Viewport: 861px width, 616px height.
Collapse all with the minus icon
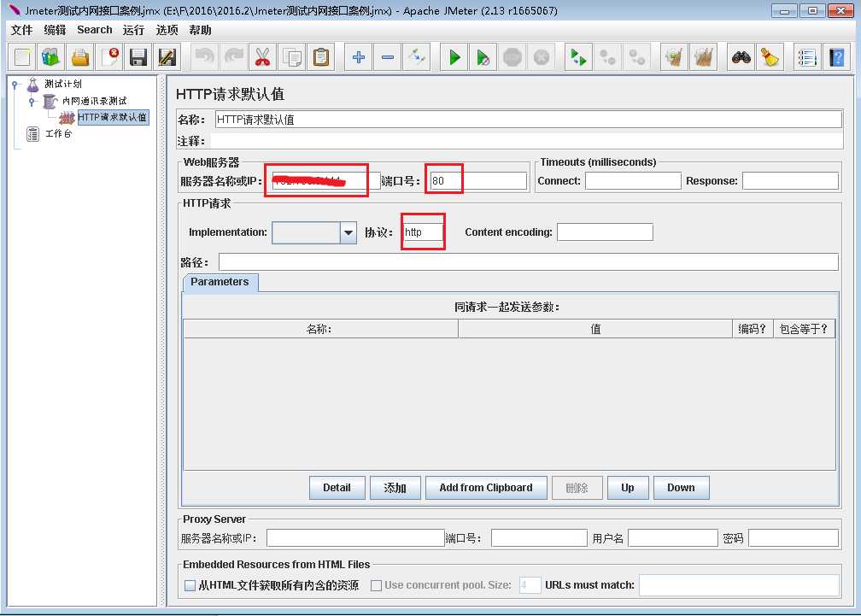pos(388,56)
